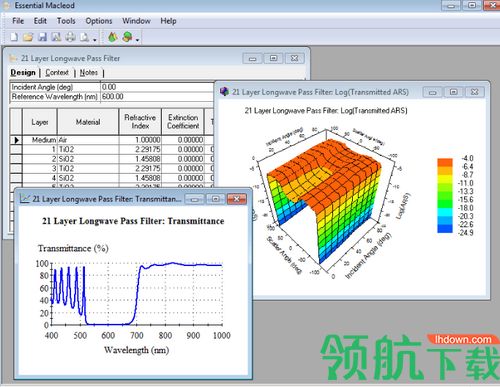The image size is (500, 387).
Task: Open the Options menu
Action: [99, 21]
